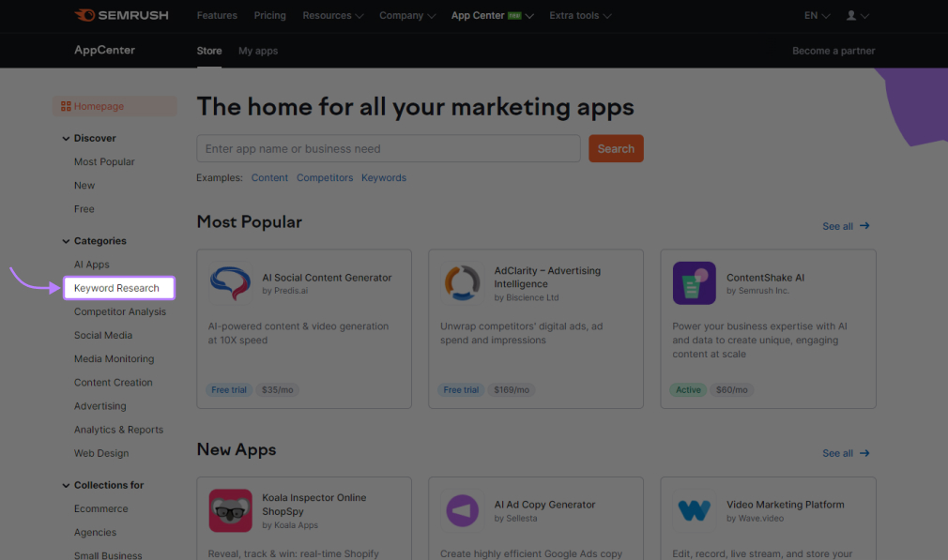Screen dimensions: 948x560
Task: Click the AI Ad Copy Generator title
Action: click(544, 505)
